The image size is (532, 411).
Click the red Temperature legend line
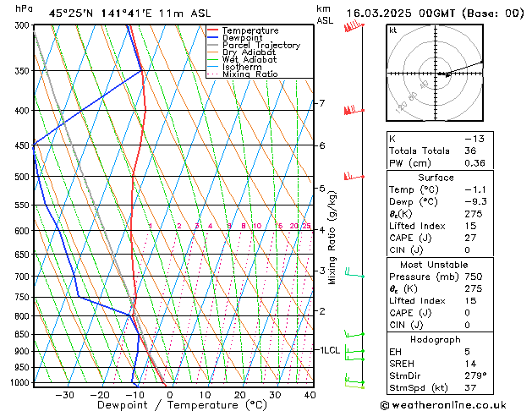(x=212, y=30)
